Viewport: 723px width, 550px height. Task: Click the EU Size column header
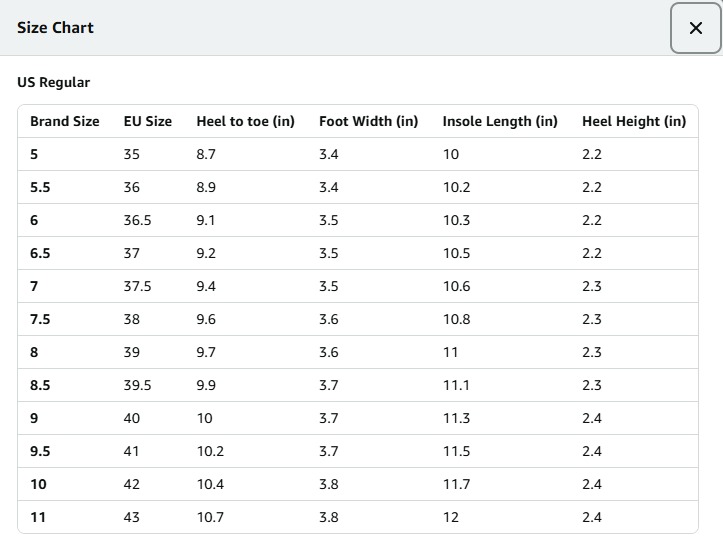pyautogui.click(x=148, y=121)
